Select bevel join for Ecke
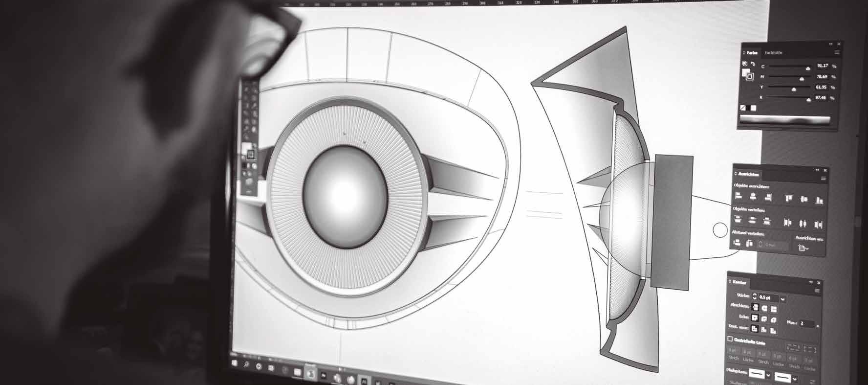Viewport: 868px width, 385px height. pyautogui.click(x=774, y=320)
